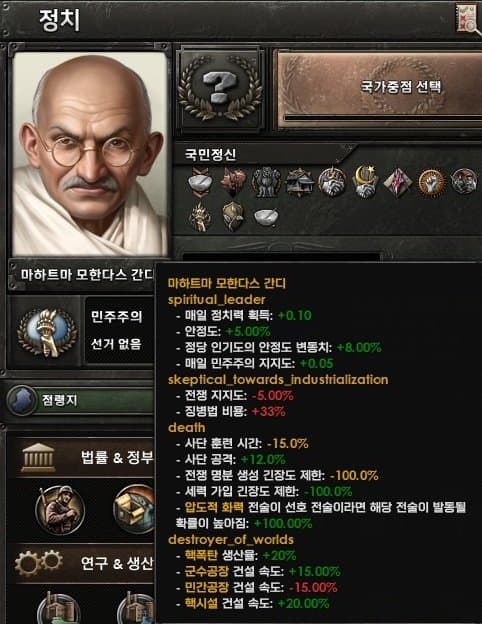Click the last stone spirit icon second row

(x=266, y=217)
